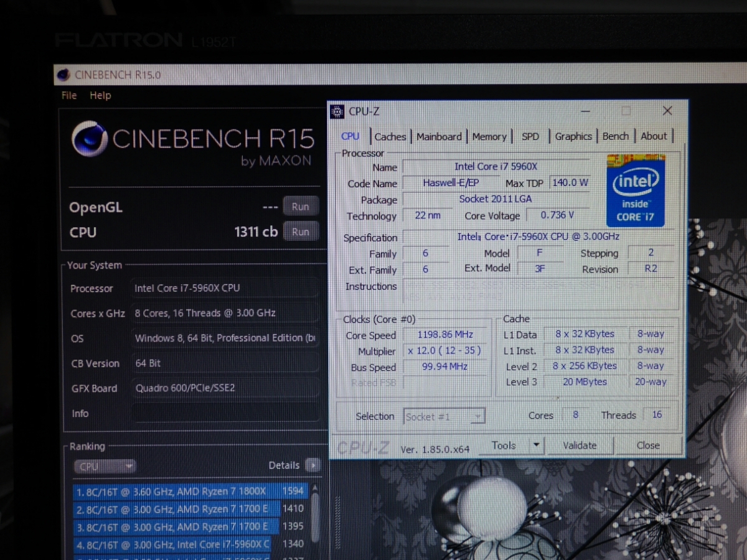Click the Threads value 16
747x560 pixels.
point(657,415)
